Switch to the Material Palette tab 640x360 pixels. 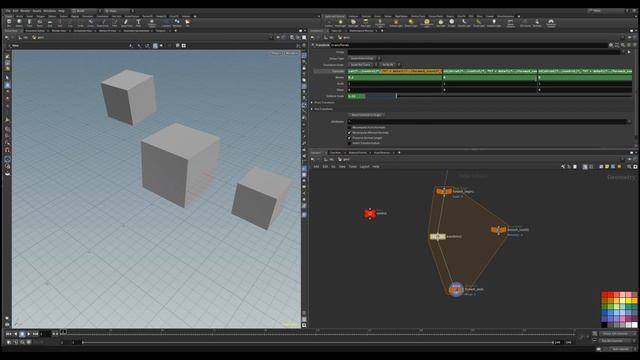[358, 153]
